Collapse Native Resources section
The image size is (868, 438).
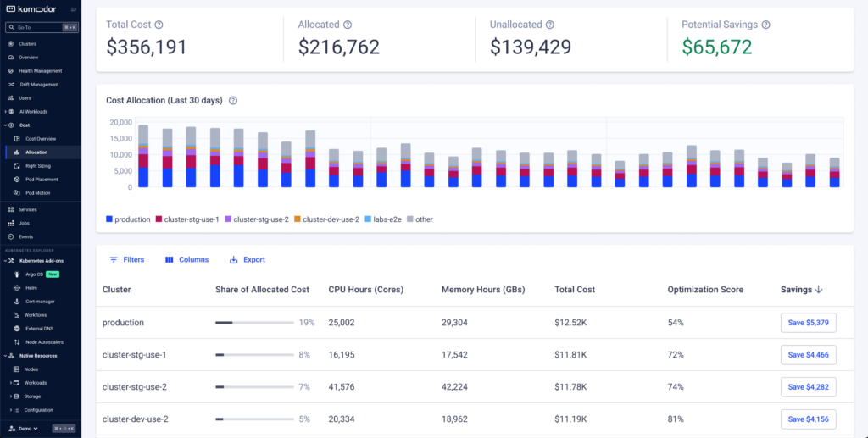(x=5, y=356)
